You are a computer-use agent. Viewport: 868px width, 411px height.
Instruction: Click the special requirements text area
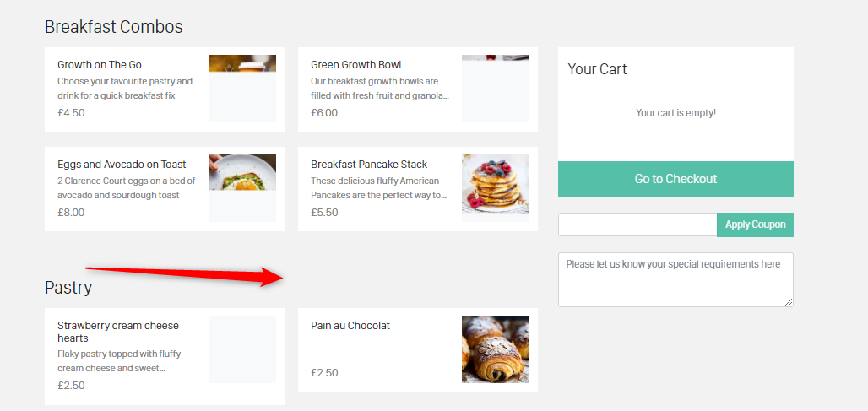(675, 279)
